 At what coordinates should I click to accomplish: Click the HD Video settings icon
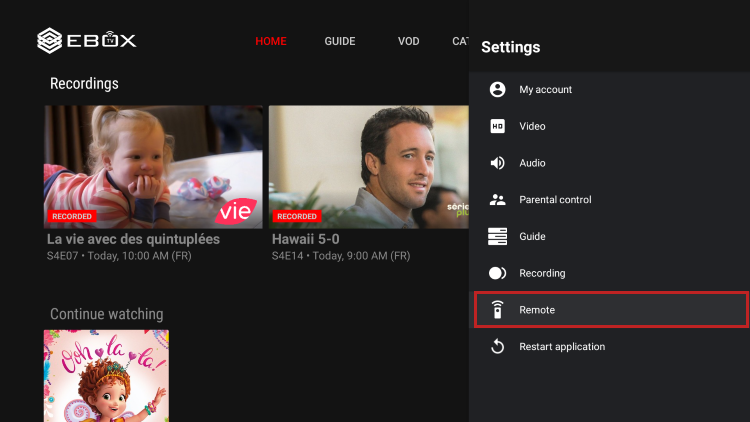497,127
